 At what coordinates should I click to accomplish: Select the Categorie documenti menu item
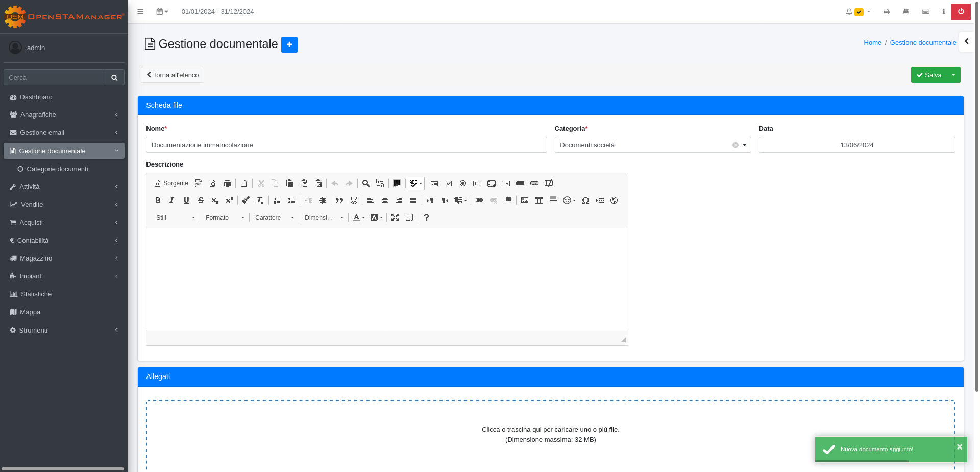57,169
